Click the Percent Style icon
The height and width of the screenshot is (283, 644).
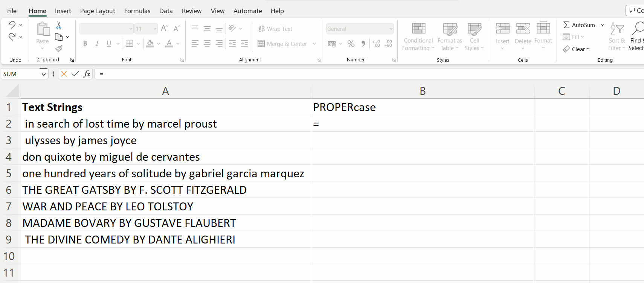(351, 44)
